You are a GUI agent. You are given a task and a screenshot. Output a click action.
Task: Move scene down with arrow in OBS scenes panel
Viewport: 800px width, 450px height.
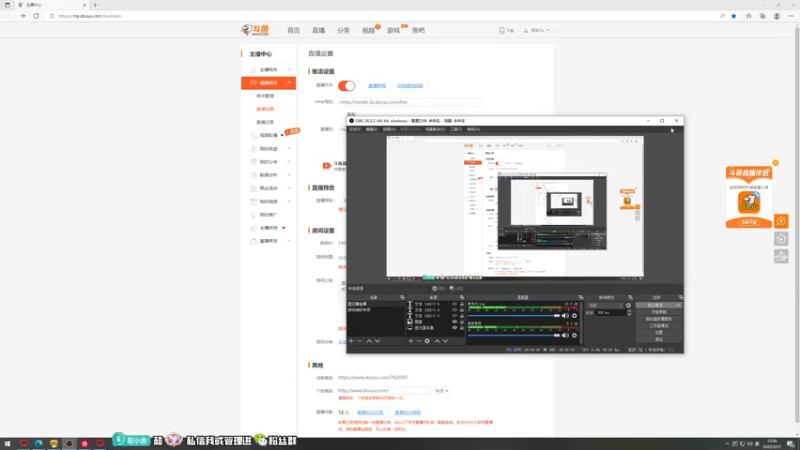coord(378,341)
